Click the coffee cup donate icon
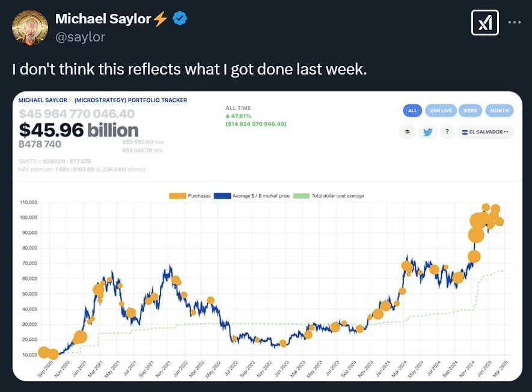 click(408, 132)
